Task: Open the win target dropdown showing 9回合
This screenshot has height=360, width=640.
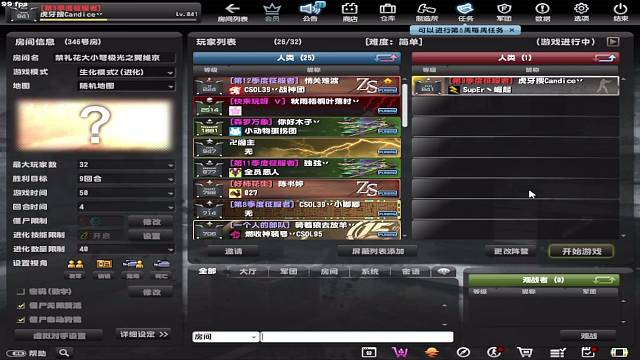Action: point(126,179)
